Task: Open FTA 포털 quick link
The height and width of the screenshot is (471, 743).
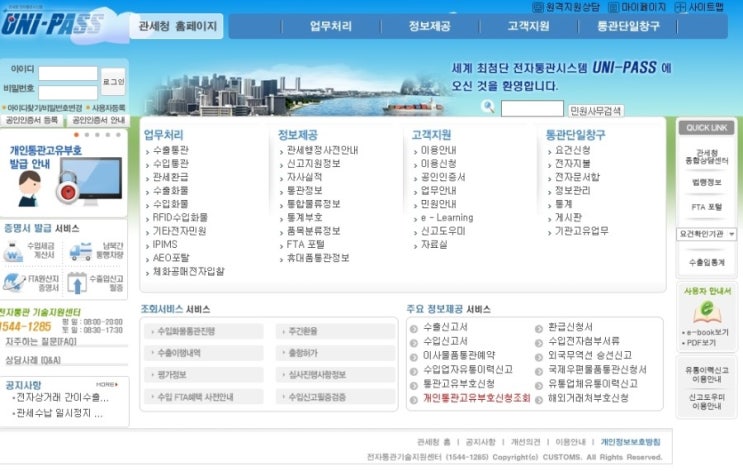Action: (x=707, y=207)
